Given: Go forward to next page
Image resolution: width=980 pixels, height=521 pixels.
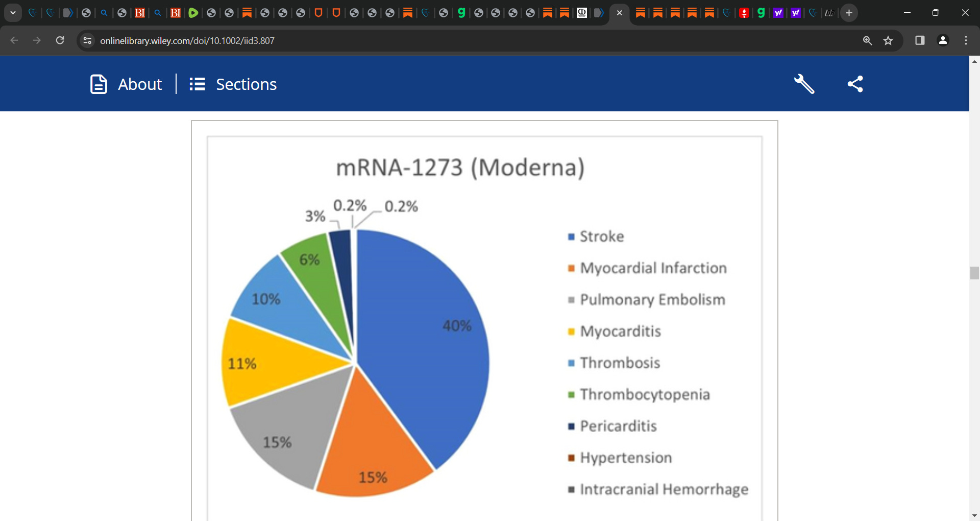Looking at the screenshot, I should (x=37, y=40).
